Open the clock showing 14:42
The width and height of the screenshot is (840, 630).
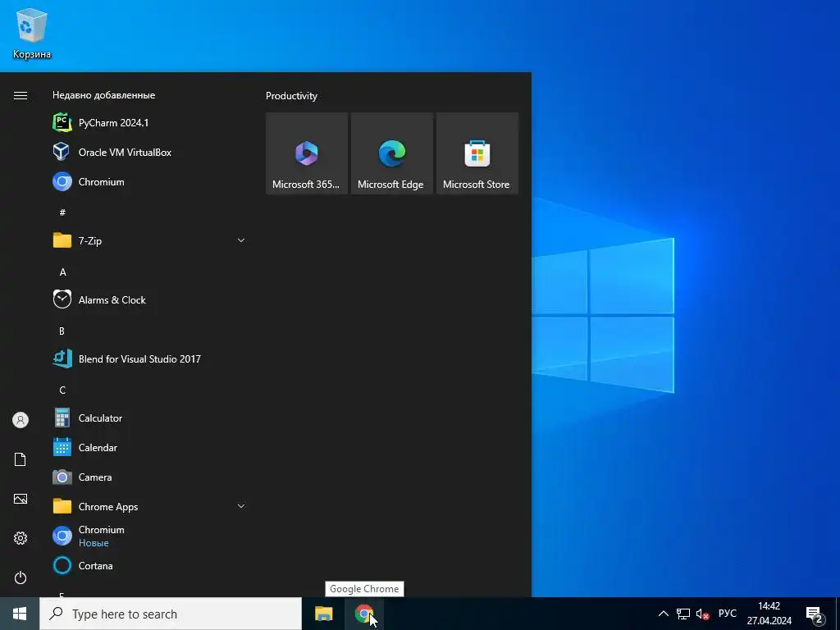(x=769, y=614)
